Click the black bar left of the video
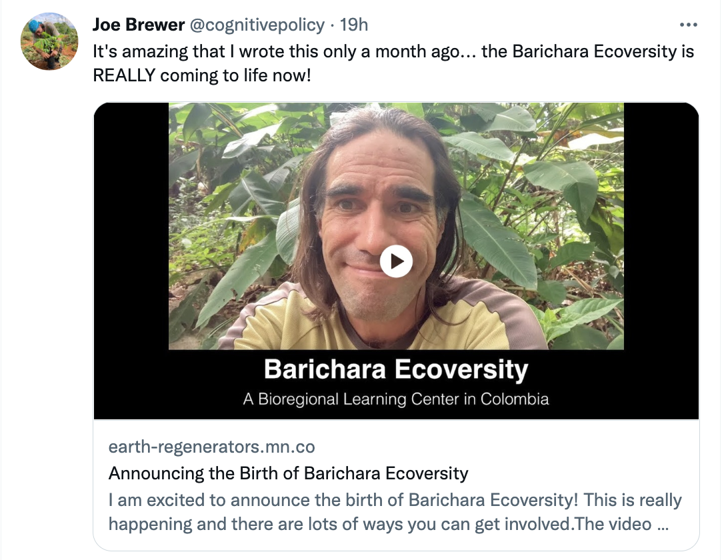This screenshot has width=728, height=560. [x=131, y=227]
